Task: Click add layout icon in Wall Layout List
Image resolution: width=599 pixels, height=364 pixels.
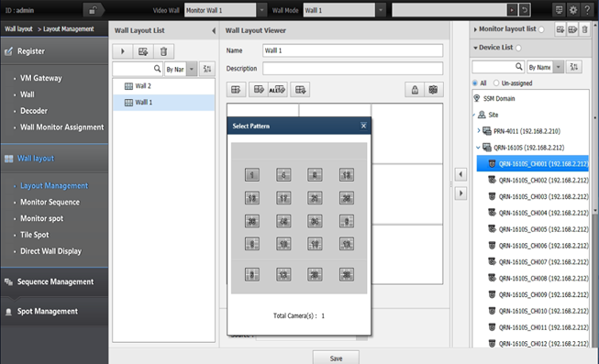Action: tap(143, 51)
